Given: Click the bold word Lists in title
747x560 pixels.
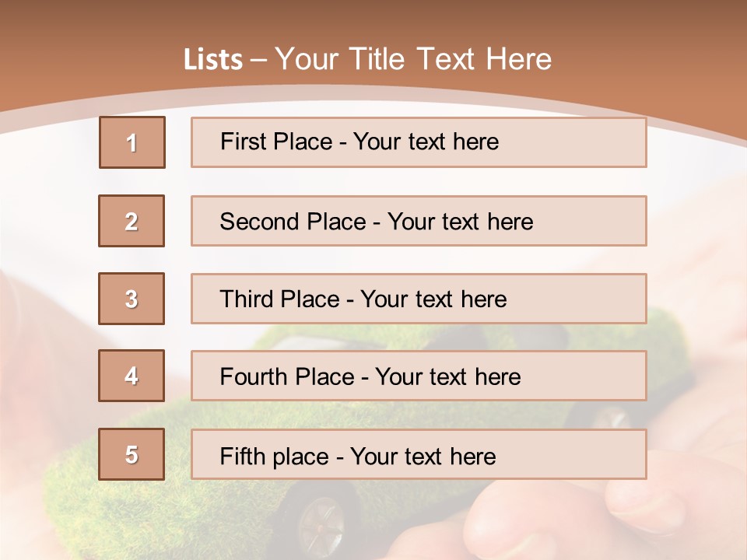Looking at the screenshot, I should coord(213,60).
